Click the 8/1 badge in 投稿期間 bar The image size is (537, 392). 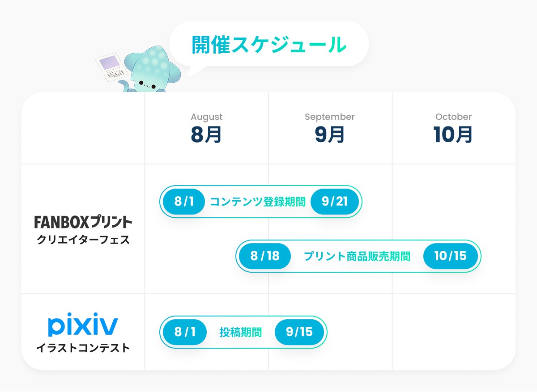(x=185, y=332)
